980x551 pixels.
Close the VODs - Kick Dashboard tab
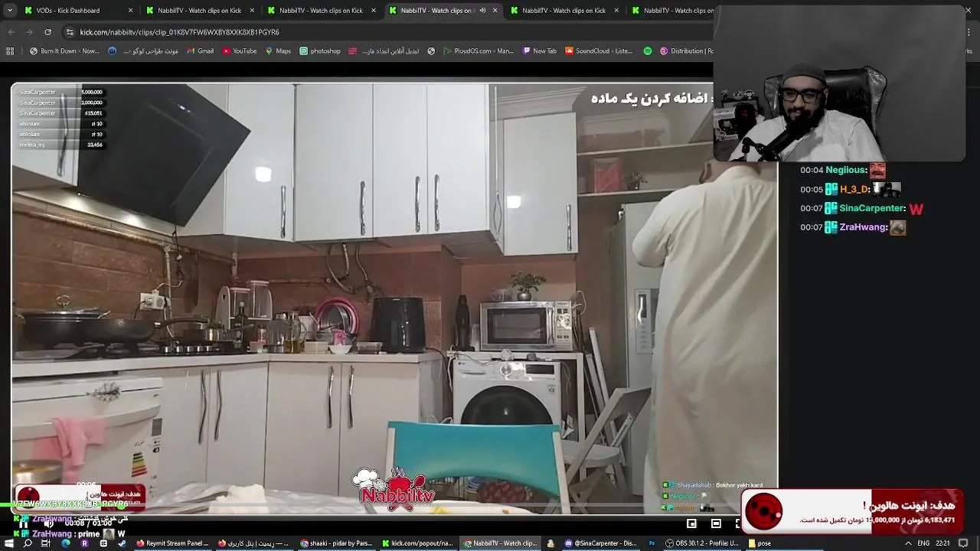130,11
